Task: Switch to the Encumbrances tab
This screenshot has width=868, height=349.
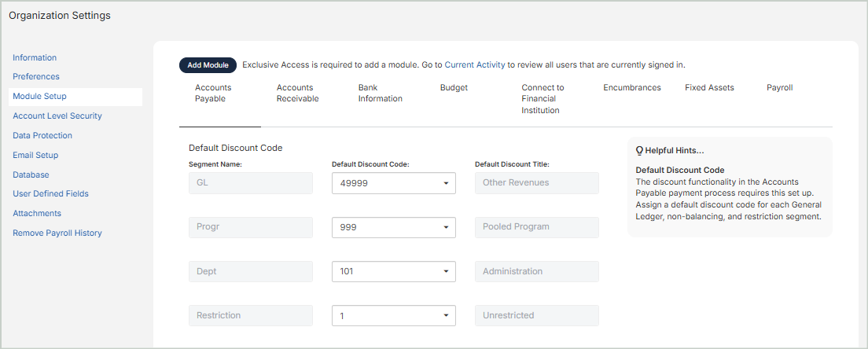Action: [x=631, y=88]
